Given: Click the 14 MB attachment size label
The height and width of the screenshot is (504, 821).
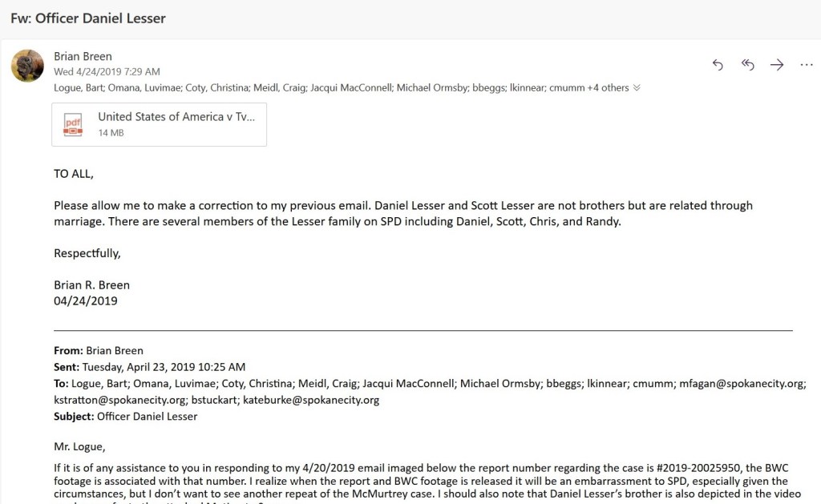Looking at the screenshot, I should point(111,133).
